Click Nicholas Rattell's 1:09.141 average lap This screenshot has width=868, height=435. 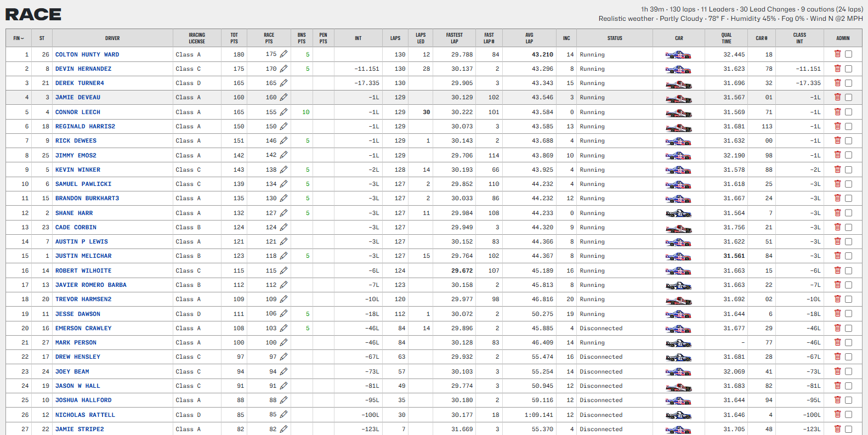click(539, 415)
